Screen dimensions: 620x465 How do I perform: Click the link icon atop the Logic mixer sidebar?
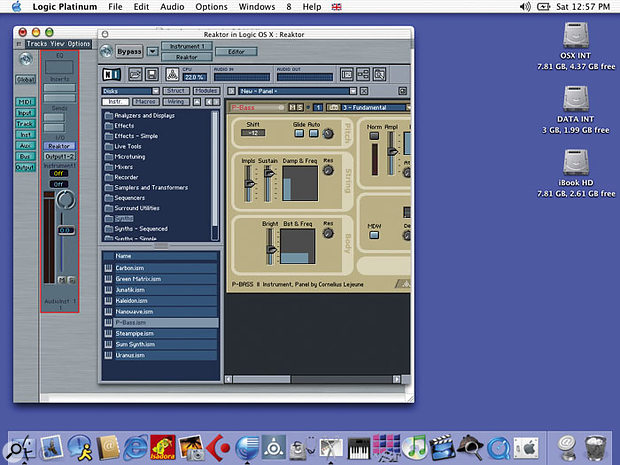click(26, 59)
